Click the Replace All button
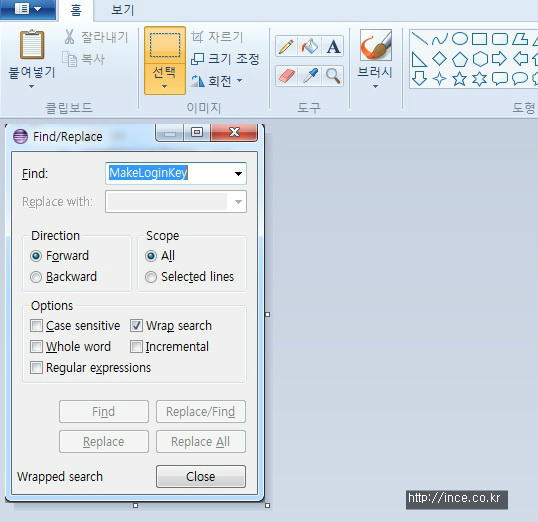This screenshot has height=522, width=538. [x=201, y=442]
